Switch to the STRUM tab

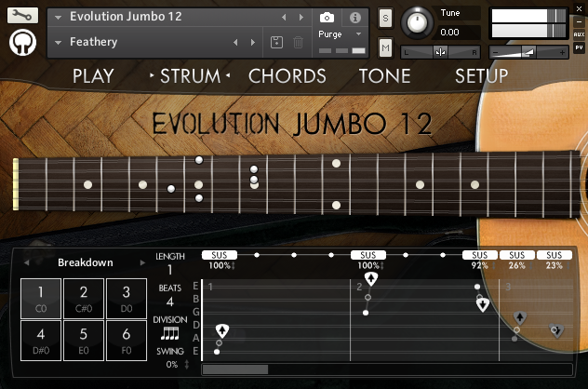190,76
